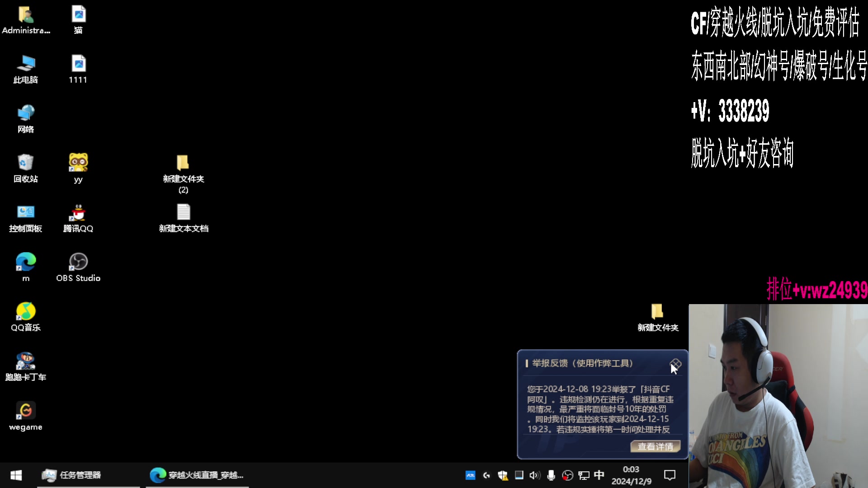Select the 新建文件夹 (2) folder
The image size is (868, 488).
183,174
